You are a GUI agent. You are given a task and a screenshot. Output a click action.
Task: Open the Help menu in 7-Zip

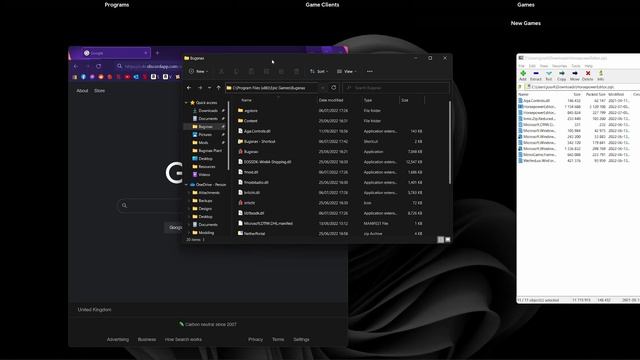pos(589,66)
